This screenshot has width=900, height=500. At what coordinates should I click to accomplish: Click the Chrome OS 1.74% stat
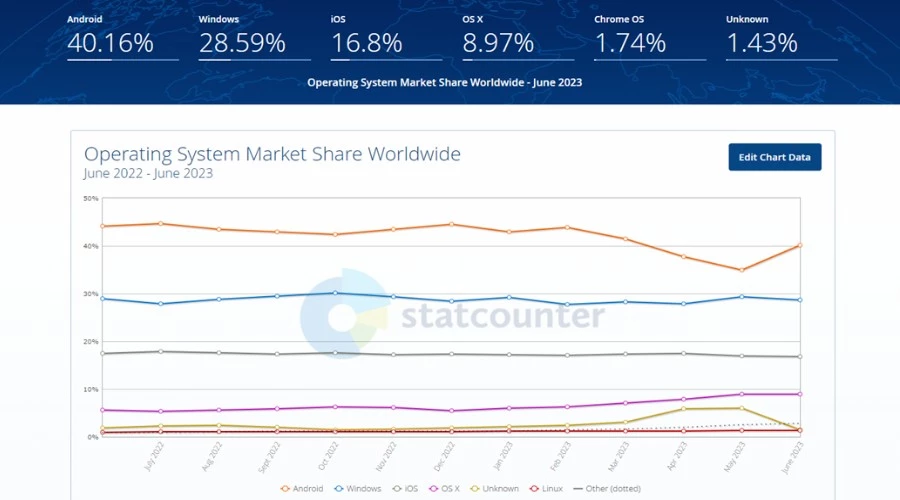click(x=630, y=43)
